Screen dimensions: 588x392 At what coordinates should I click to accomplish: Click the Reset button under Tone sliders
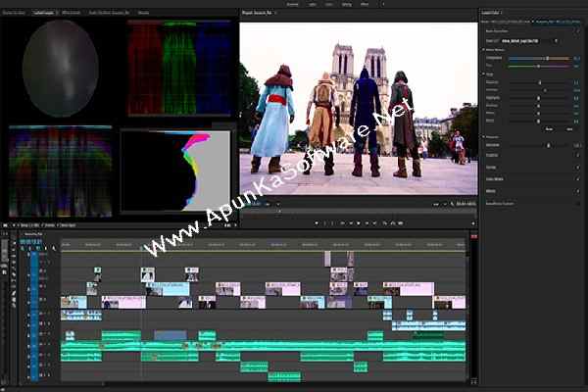tap(569, 128)
